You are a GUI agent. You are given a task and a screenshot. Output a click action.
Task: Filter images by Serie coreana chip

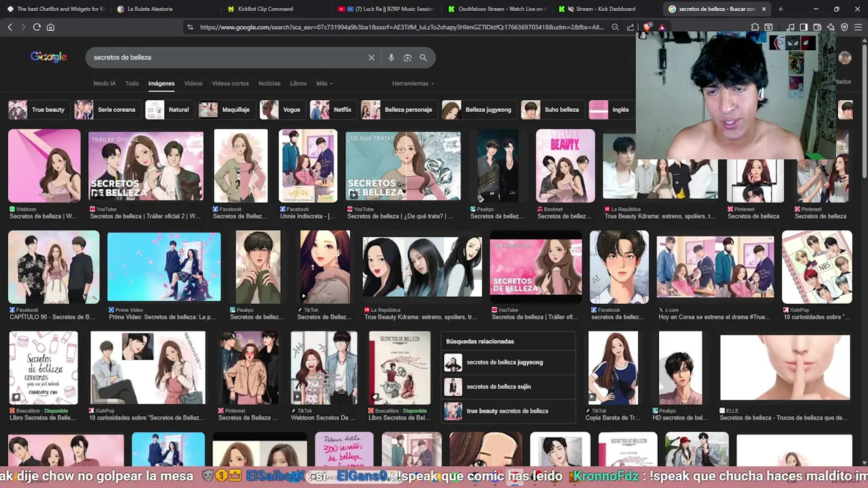click(107, 110)
